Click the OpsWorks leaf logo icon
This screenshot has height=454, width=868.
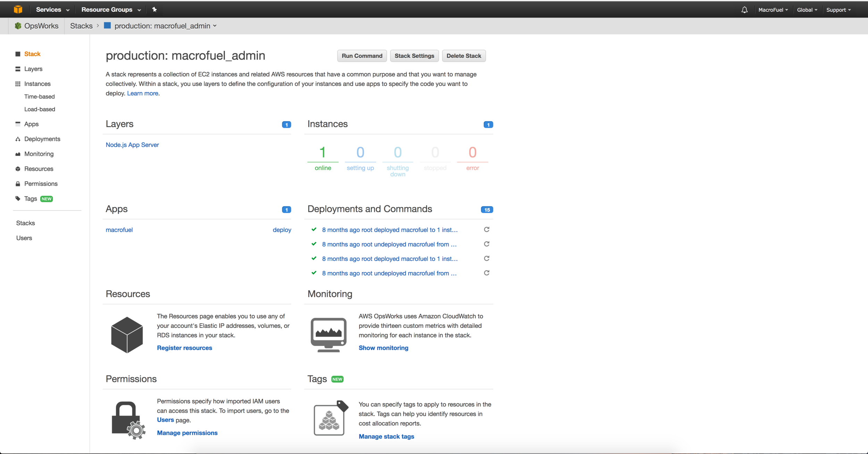point(18,26)
